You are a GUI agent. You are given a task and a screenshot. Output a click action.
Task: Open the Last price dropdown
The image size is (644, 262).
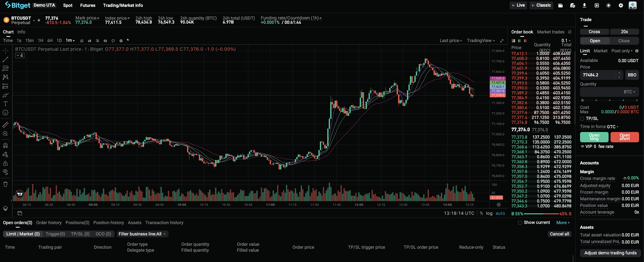coord(450,41)
